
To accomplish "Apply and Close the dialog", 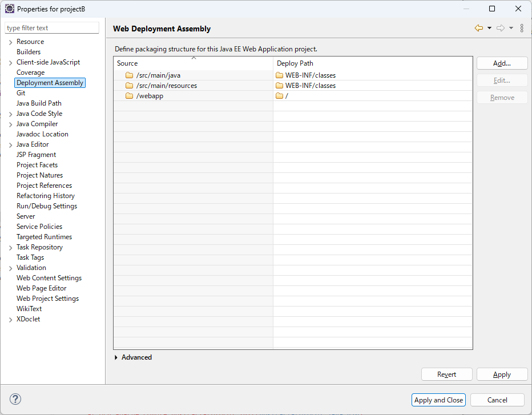I will click(x=438, y=400).
